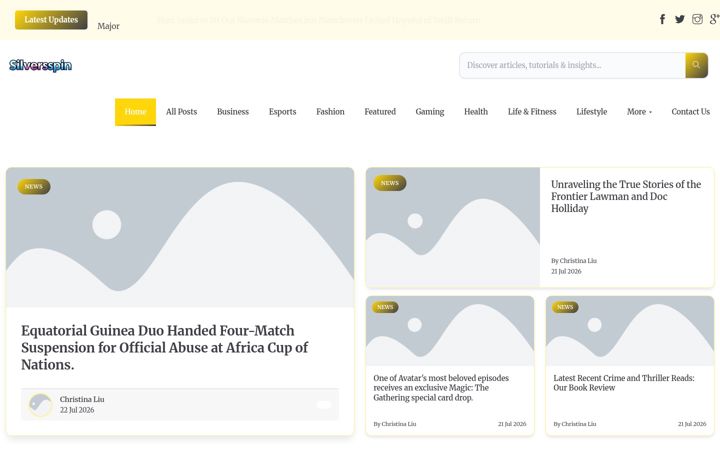Open the Crime and Thriller article thumbnail
This screenshot has height=450, width=720.
pos(630,331)
